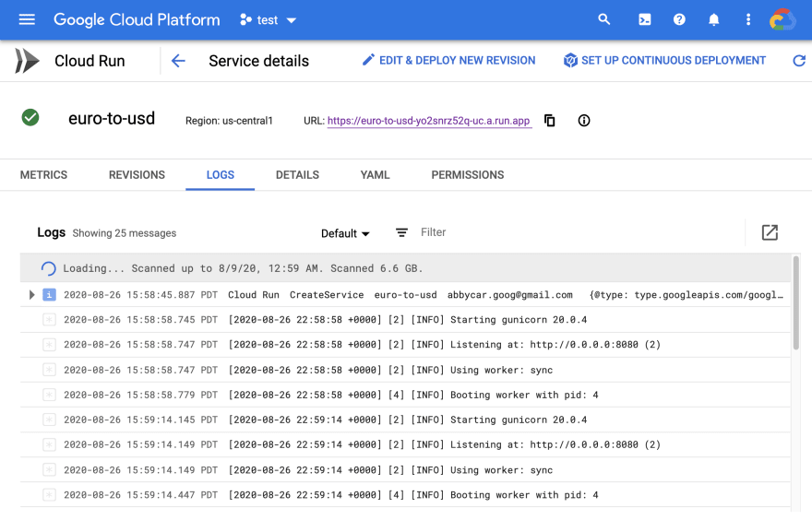Activate Cloud Shell terminal icon
The height and width of the screenshot is (532, 812).
click(x=645, y=19)
